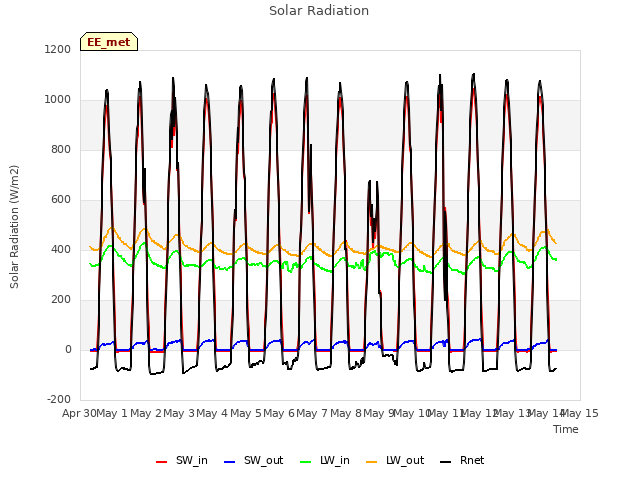Click the May 4 x-axis date label
This screenshot has height=480, width=640.
click(212, 413)
